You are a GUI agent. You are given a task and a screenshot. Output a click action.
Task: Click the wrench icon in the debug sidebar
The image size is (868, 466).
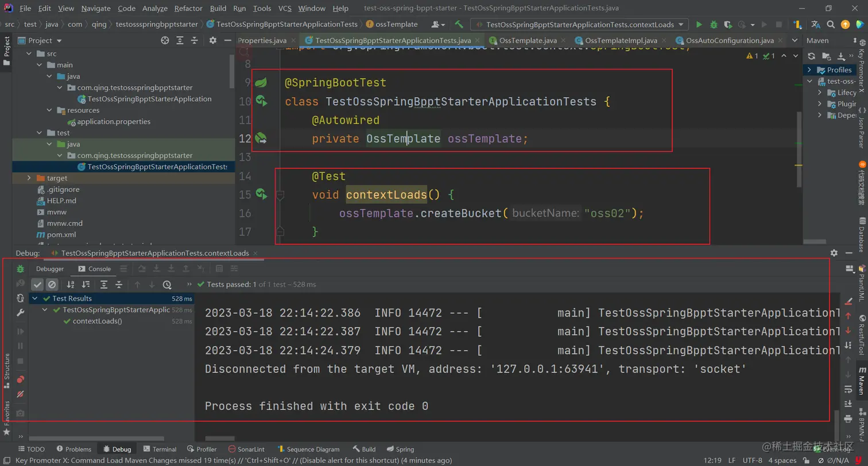point(21,313)
